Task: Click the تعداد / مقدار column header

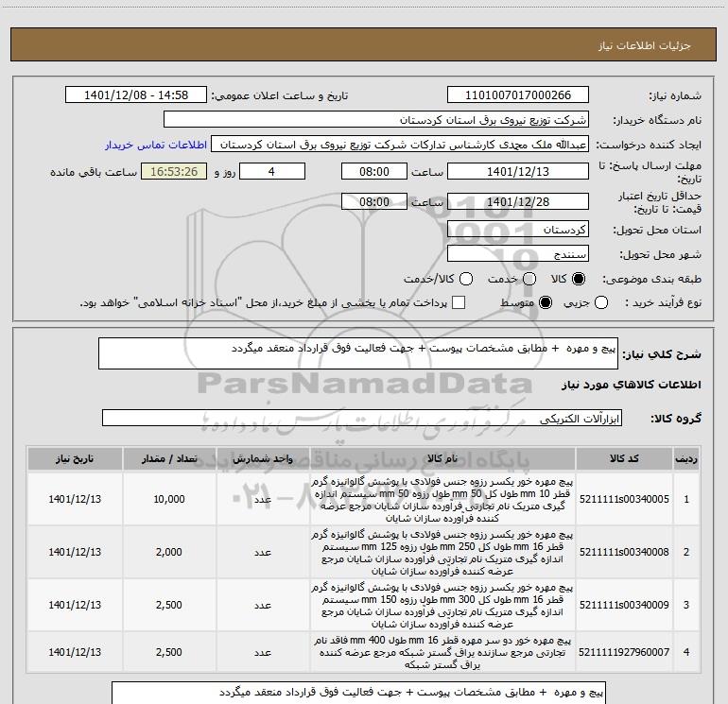Action: [169, 459]
